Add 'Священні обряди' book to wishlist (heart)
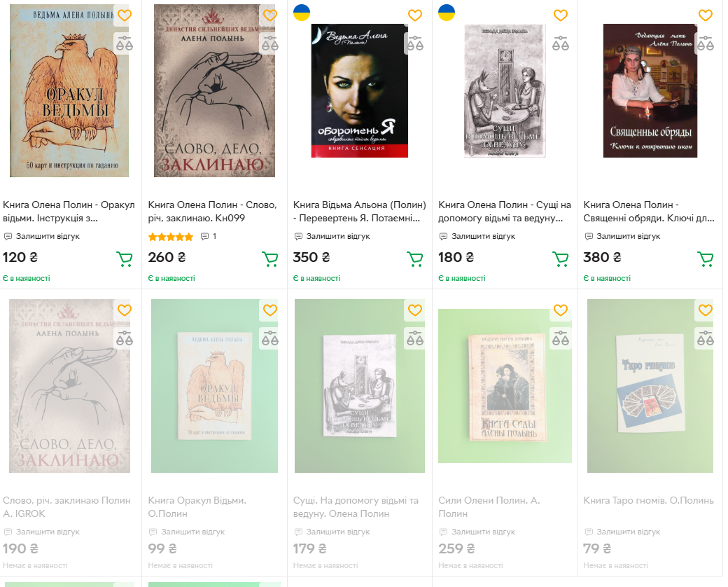The width and height of the screenshot is (728, 587). click(705, 15)
